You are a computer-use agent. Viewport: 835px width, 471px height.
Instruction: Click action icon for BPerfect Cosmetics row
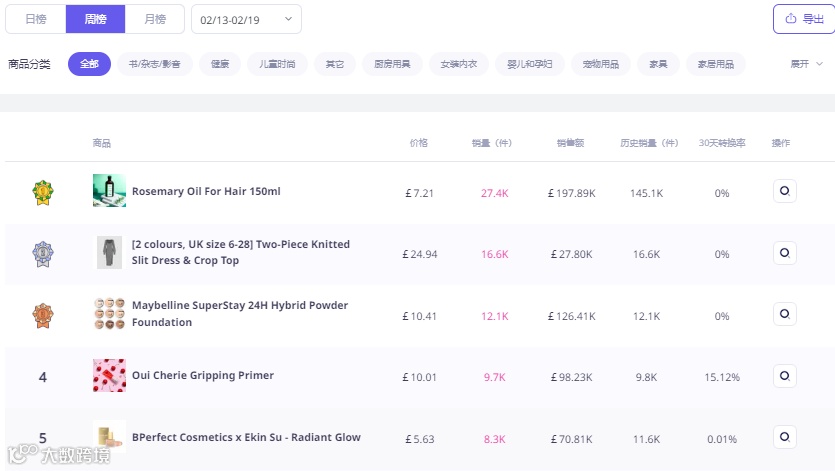click(785, 437)
